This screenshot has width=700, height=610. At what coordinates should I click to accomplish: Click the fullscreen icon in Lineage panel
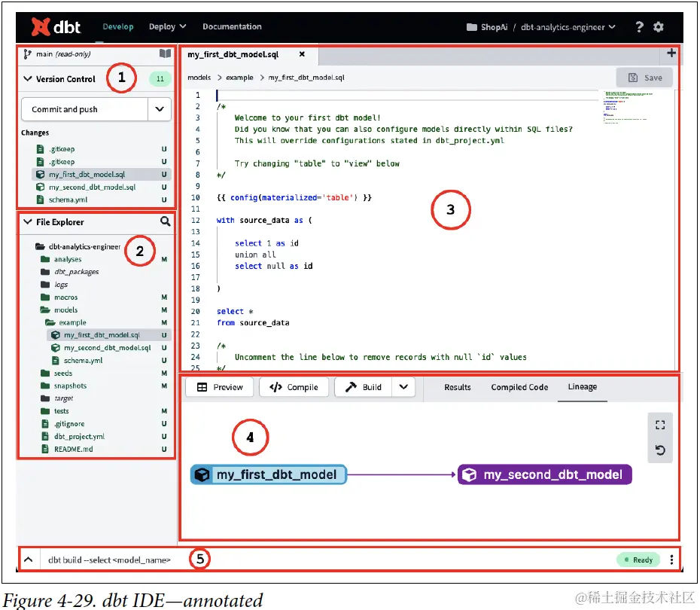pyautogui.click(x=660, y=425)
